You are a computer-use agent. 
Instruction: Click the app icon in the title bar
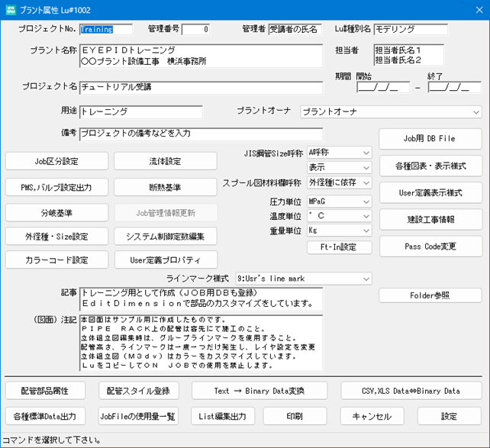coord(11,10)
